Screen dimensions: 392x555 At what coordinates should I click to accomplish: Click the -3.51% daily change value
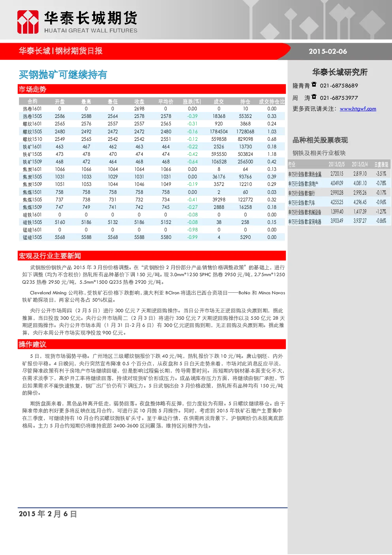381,174
